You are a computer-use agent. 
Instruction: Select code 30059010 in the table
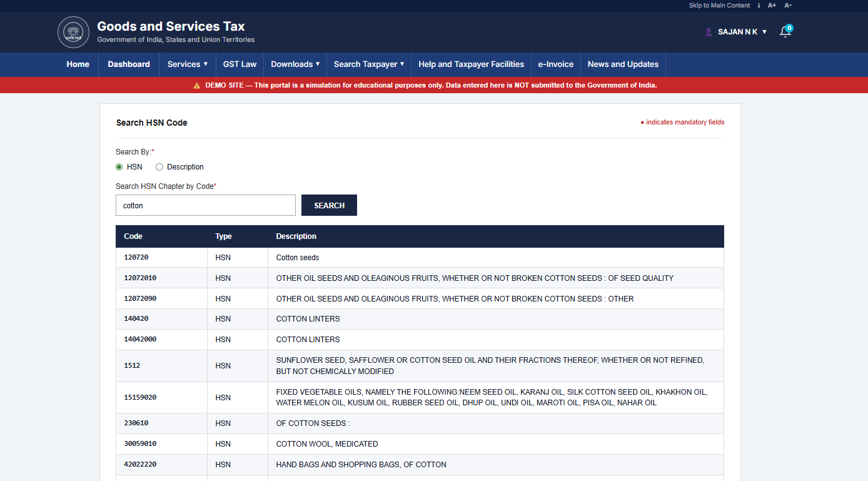[140, 443]
